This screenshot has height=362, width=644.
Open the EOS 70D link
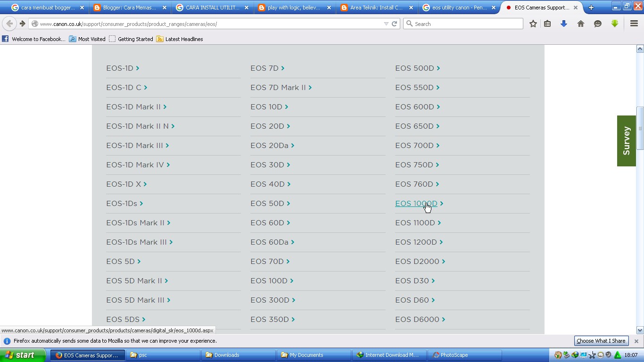click(x=270, y=262)
